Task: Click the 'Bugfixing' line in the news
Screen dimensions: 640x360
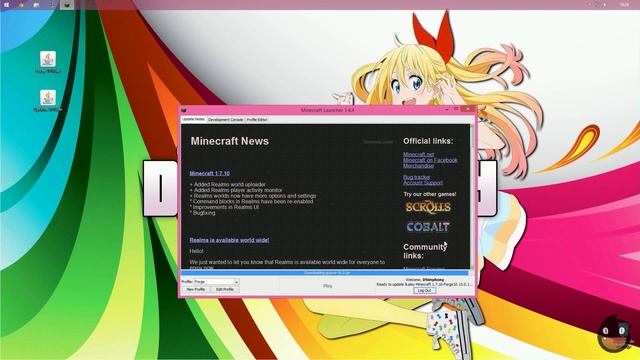Action: [202, 213]
